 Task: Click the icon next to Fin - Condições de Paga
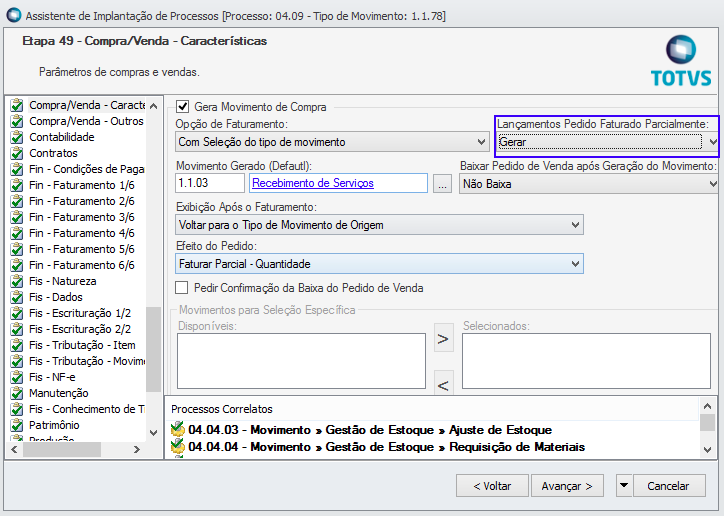17,169
